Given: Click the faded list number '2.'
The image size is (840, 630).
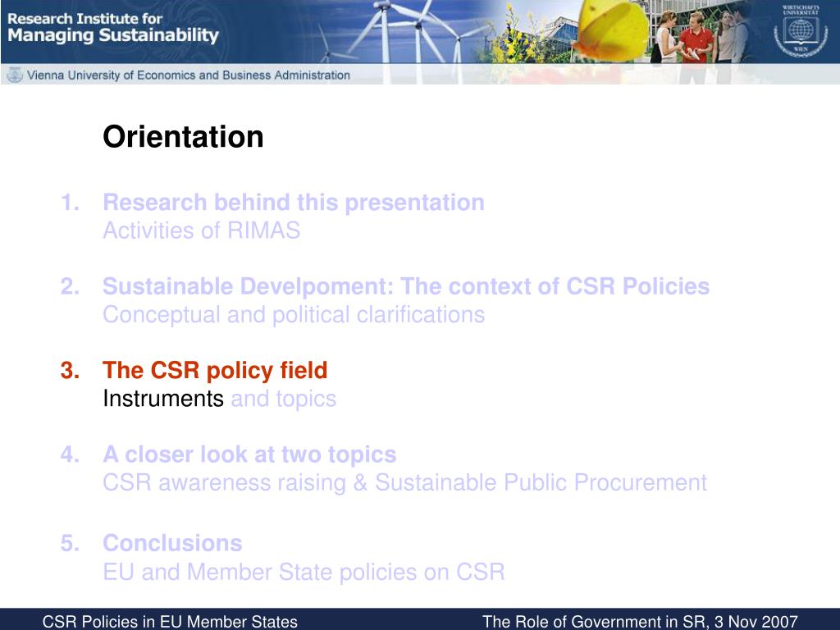Looking at the screenshot, I should (x=71, y=286).
